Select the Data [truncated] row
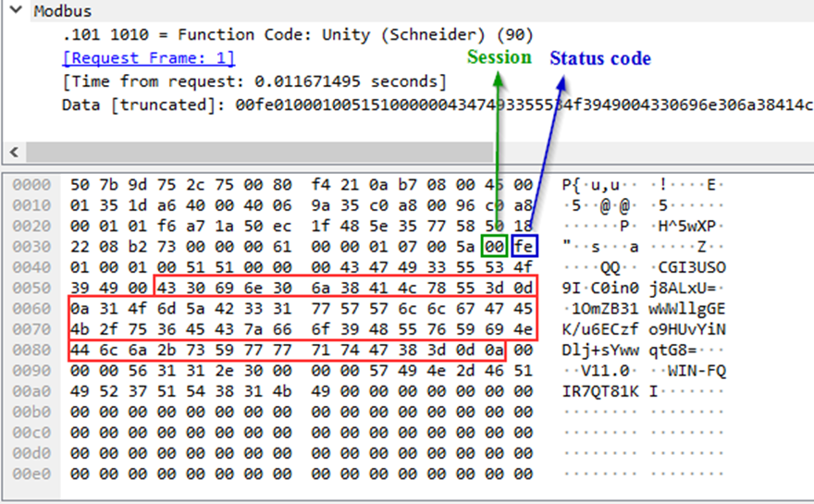 click(370, 104)
